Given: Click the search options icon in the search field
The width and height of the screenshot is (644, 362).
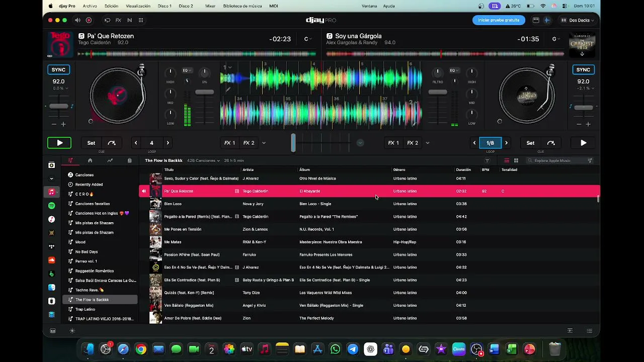Looking at the screenshot, I should [x=590, y=160].
